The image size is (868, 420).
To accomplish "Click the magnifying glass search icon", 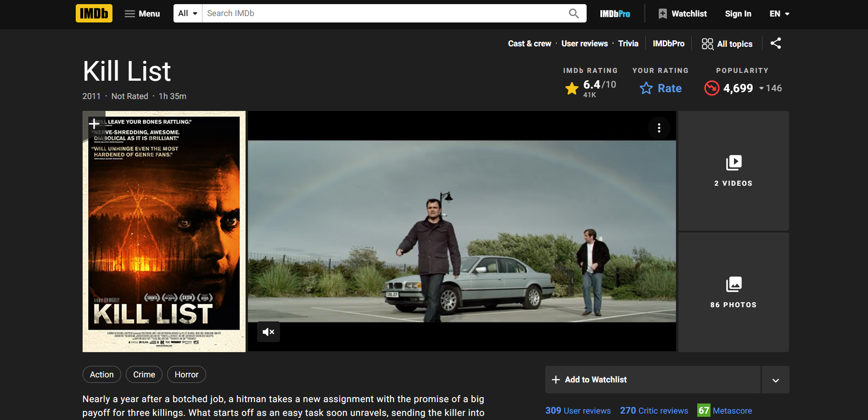I will tap(574, 13).
